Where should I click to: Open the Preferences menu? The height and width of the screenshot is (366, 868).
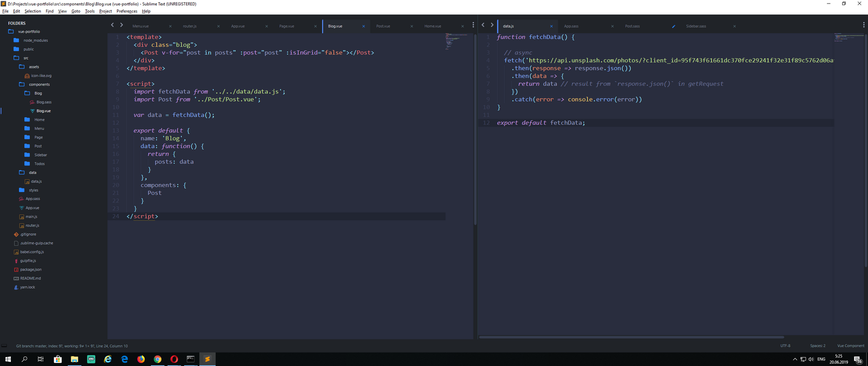(x=127, y=11)
